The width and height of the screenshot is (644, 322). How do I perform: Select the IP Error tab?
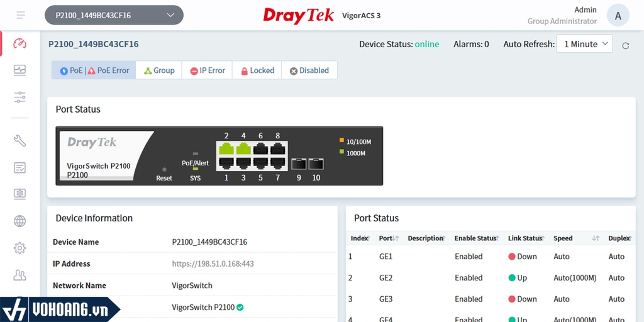pos(207,70)
